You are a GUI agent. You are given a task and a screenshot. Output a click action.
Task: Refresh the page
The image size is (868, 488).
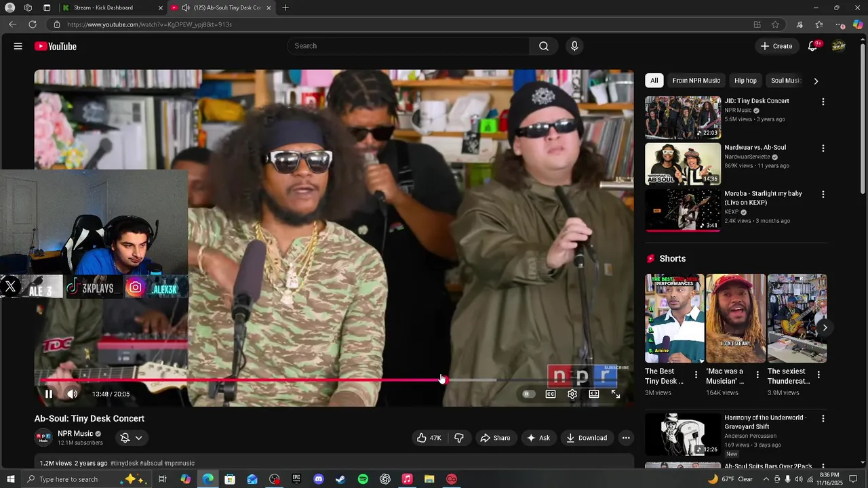pos(33,24)
